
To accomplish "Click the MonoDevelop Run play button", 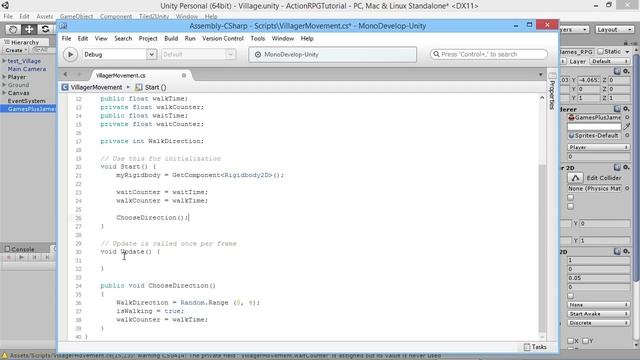I will pos(70,54).
